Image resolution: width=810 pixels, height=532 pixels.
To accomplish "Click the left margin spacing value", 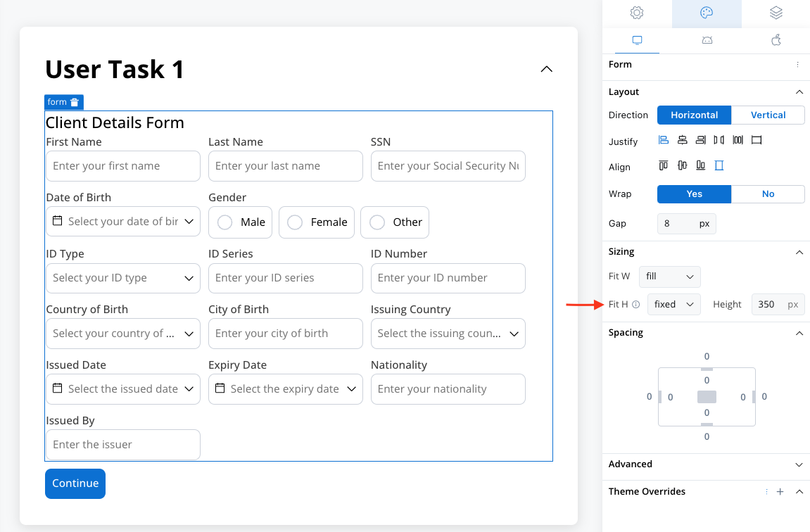I will (650, 397).
